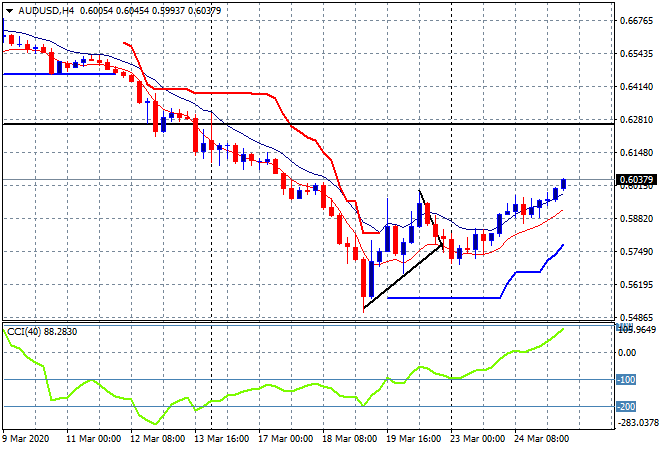
Task: Click price scale value 0.56195
Action: [x=636, y=285]
